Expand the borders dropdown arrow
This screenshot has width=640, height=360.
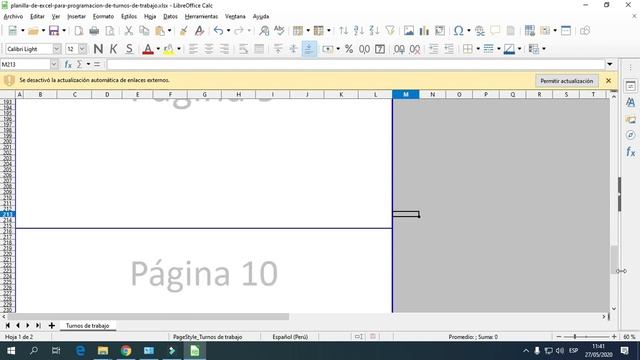[x=478, y=49]
